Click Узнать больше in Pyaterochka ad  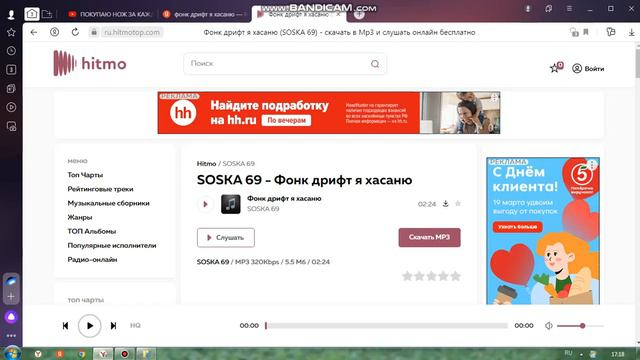tap(518, 227)
